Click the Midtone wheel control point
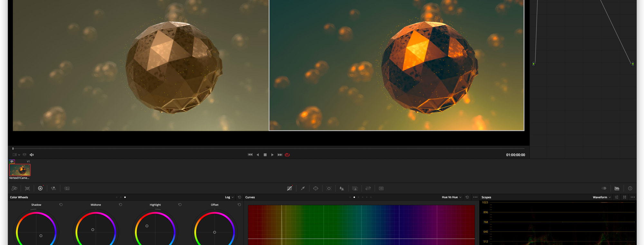Viewport: 644px width, 245px height. [93, 230]
